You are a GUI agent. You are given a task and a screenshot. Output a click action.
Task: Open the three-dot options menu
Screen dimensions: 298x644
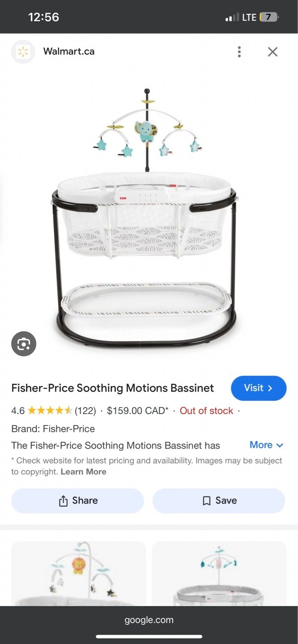click(x=239, y=52)
